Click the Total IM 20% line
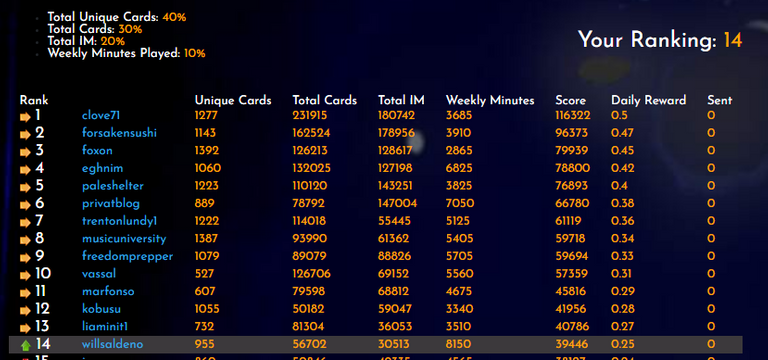768x360 pixels. (86, 41)
